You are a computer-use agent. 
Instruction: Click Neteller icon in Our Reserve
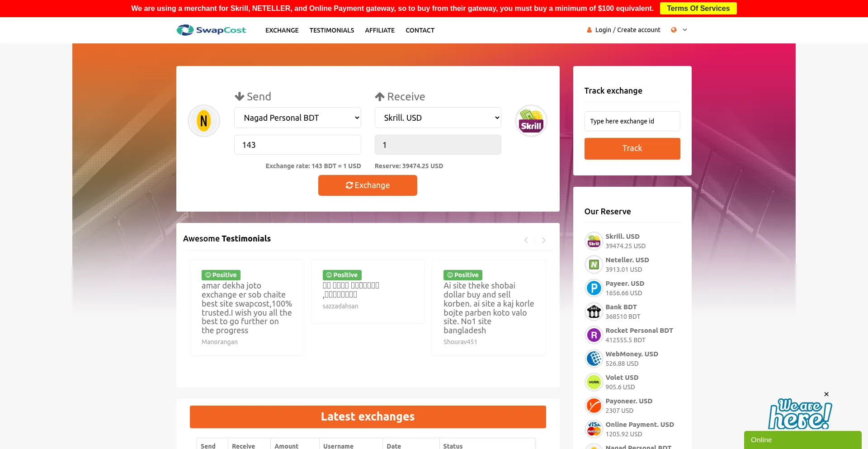(x=594, y=265)
